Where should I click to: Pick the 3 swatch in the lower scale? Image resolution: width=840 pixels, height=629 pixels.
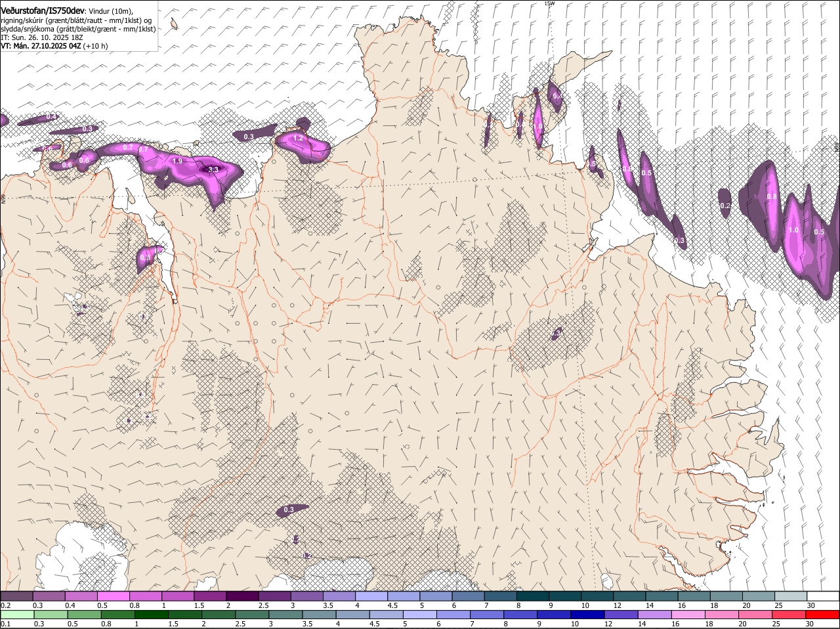point(285,615)
